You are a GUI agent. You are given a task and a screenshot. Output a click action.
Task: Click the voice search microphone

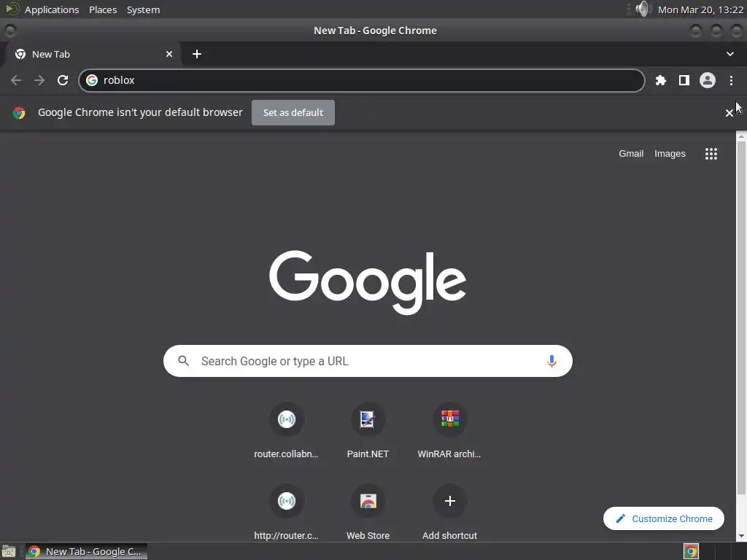click(551, 361)
